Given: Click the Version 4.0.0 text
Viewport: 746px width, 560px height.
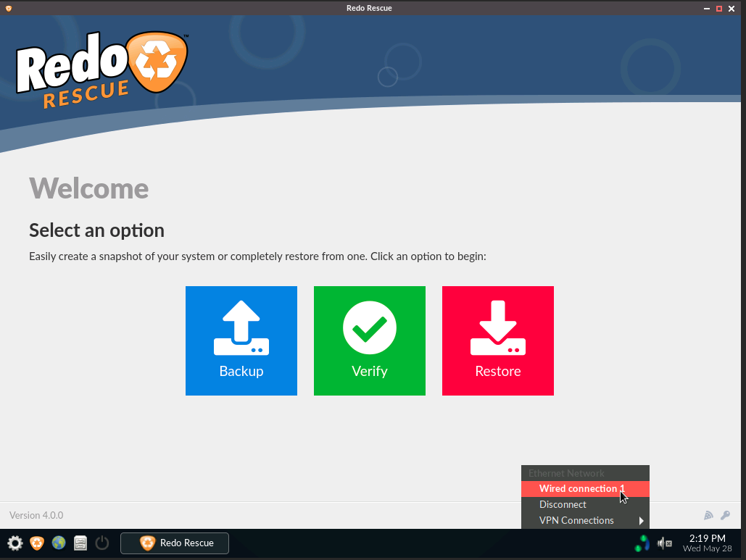Looking at the screenshot, I should pyautogui.click(x=36, y=515).
